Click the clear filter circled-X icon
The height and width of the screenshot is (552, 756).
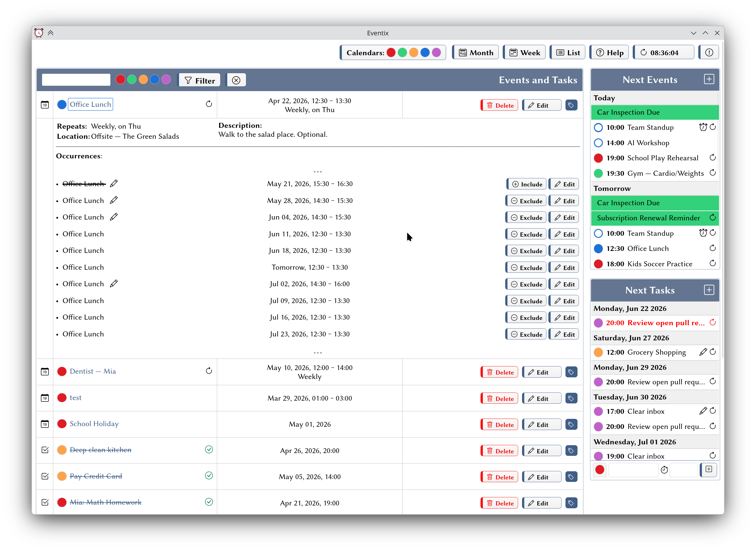click(236, 80)
